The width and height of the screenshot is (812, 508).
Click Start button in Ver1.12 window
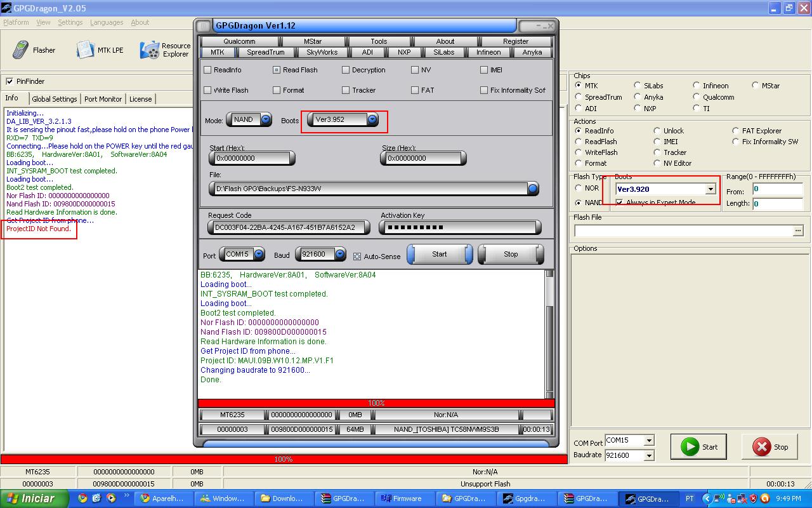(440, 254)
